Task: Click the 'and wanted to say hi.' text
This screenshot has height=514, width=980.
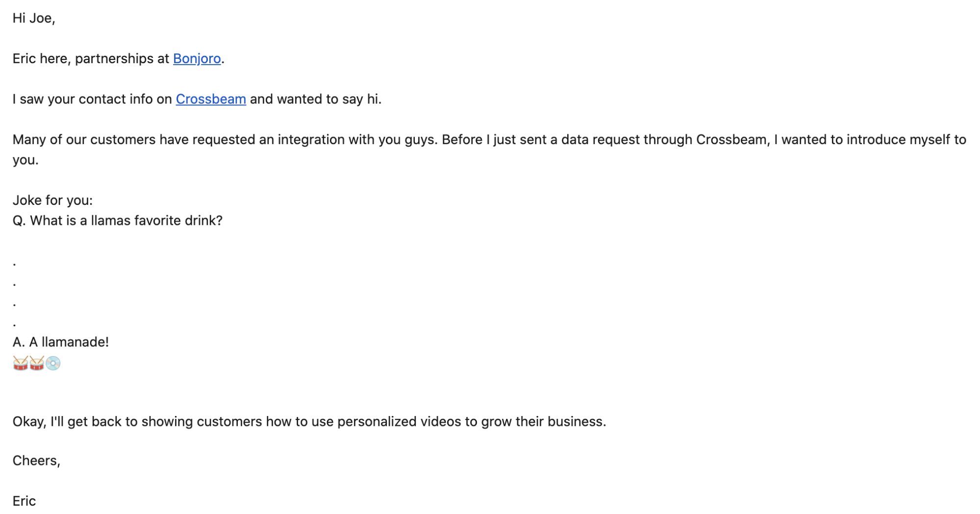Action: coord(316,99)
